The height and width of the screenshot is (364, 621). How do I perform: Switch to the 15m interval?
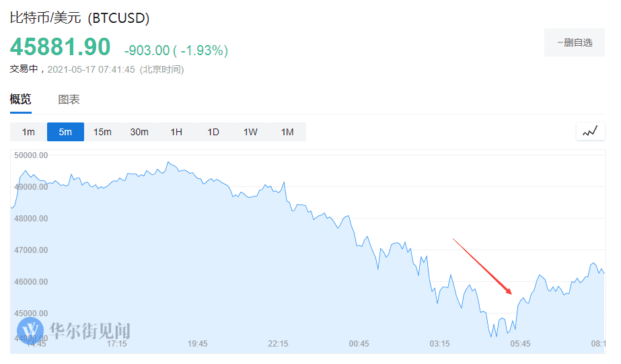click(x=102, y=132)
